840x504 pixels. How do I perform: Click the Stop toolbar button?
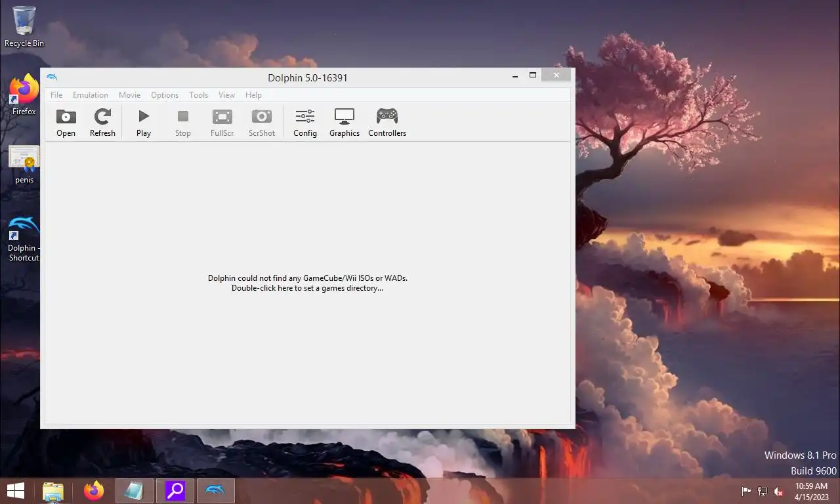coord(183,123)
